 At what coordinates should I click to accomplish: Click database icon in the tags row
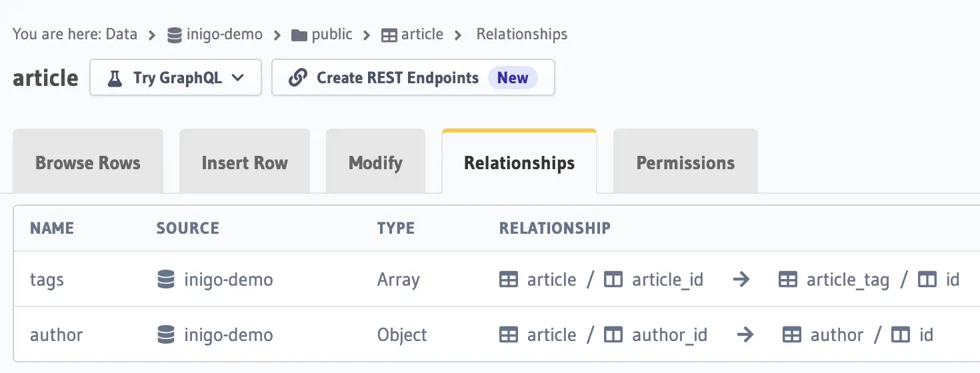point(166,279)
